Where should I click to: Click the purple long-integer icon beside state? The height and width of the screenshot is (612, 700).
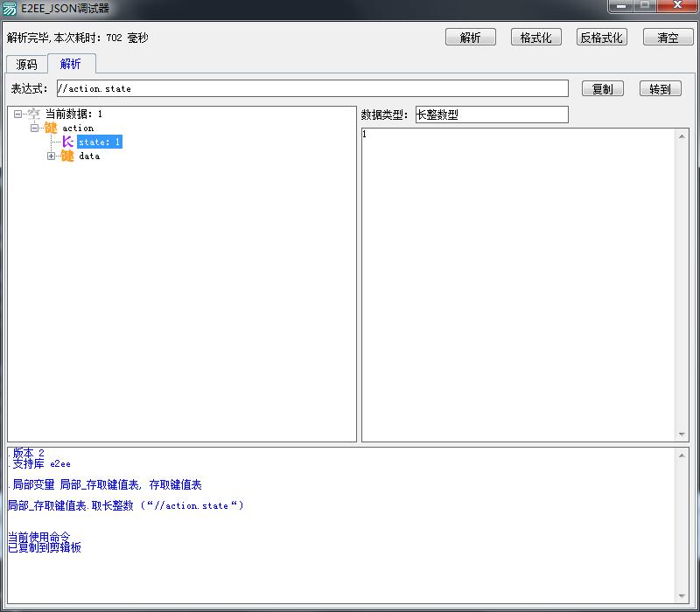[x=67, y=142]
